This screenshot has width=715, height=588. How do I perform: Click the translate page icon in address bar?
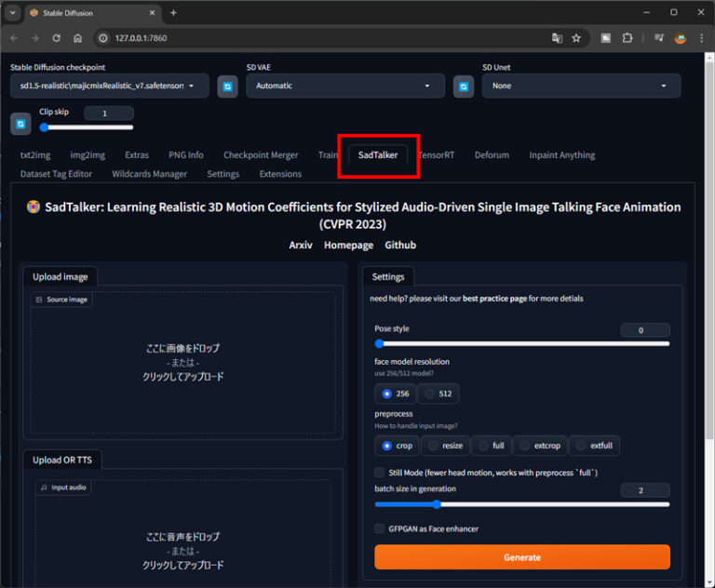tap(557, 38)
